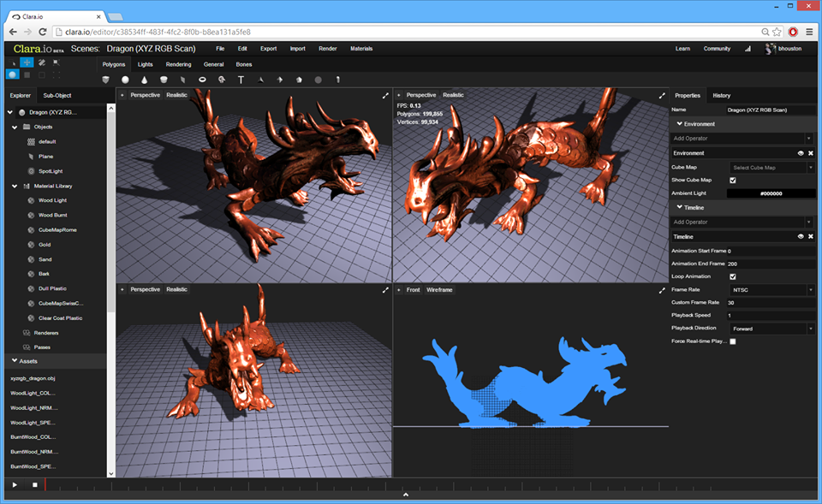822x504 pixels.
Task: Add a torus primitive from toolbar
Action: [x=202, y=80]
